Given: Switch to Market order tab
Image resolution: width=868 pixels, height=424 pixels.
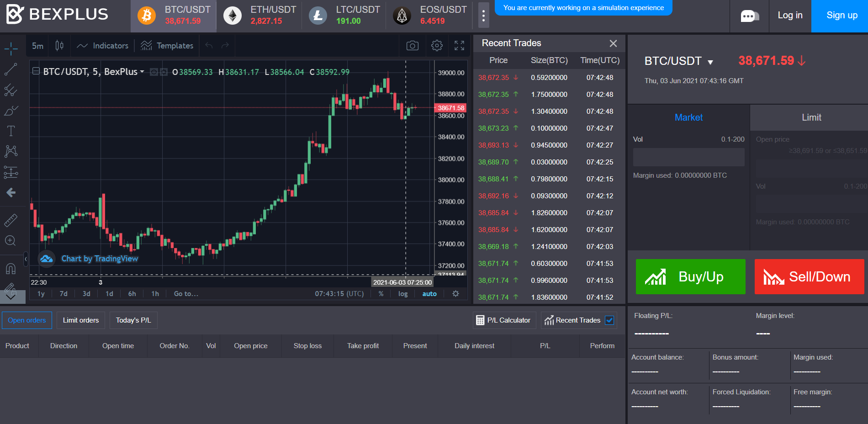Looking at the screenshot, I should (688, 117).
